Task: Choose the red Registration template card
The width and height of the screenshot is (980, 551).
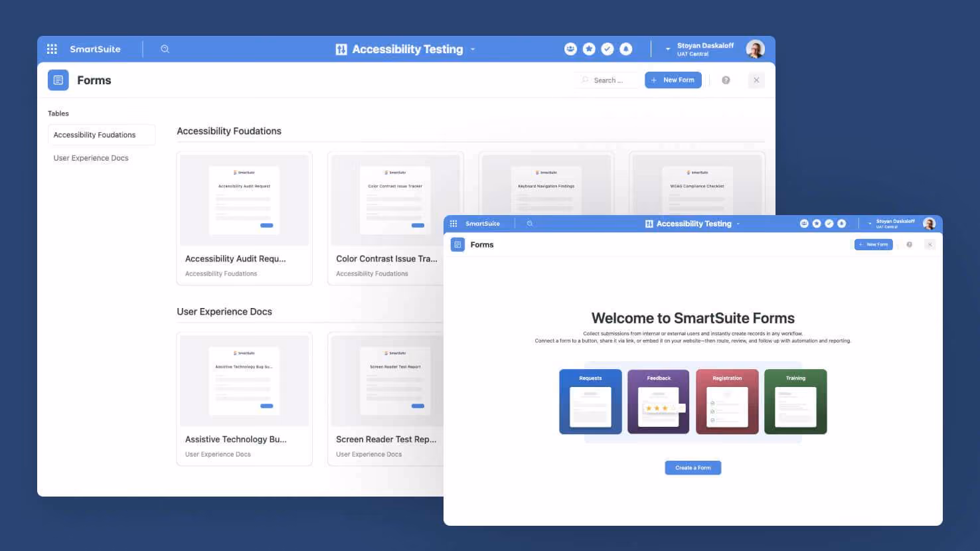Action: (x=727, y=402)
